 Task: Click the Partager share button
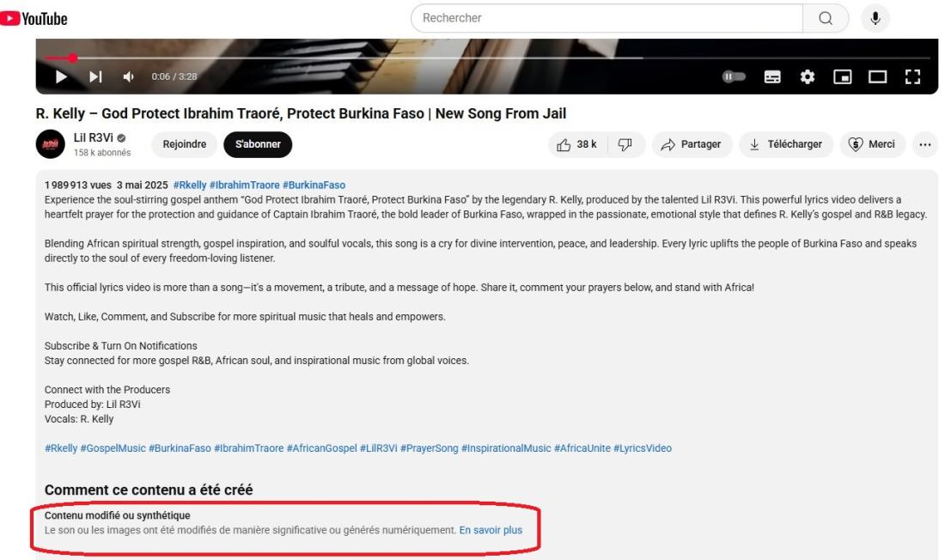pyautogui.click(x=692, y=144)
